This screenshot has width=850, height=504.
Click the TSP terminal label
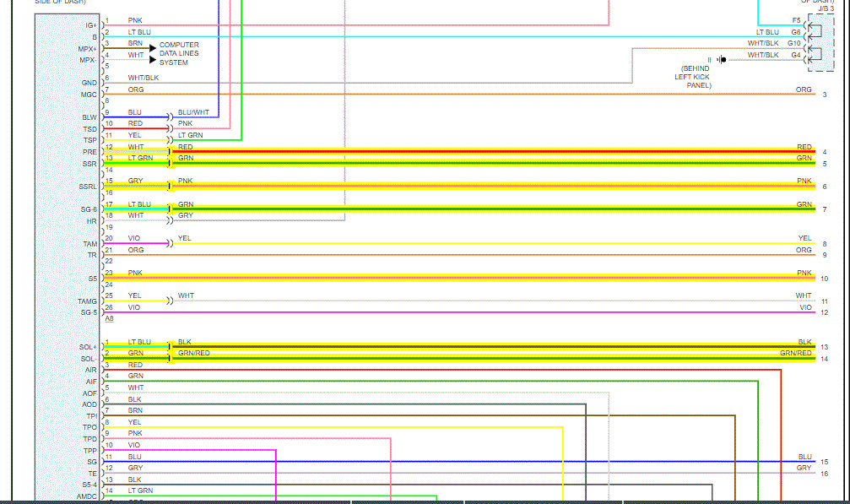coord(90,140)
